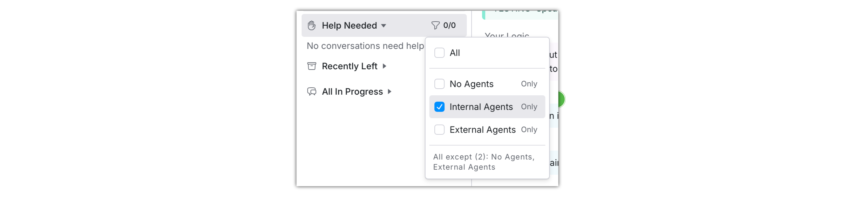Tick the External Agents checkbox
This screenshot has height=197, width=868.
(x=439, y=130)
